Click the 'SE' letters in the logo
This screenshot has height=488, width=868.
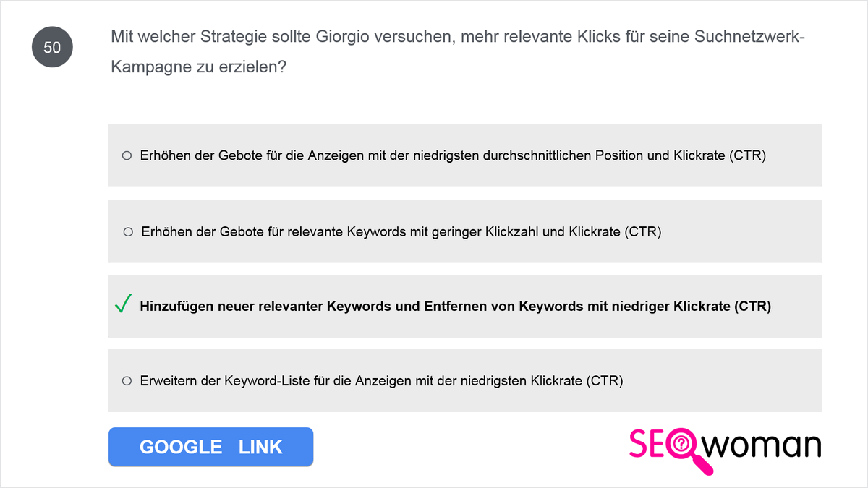tap(648, 444)
